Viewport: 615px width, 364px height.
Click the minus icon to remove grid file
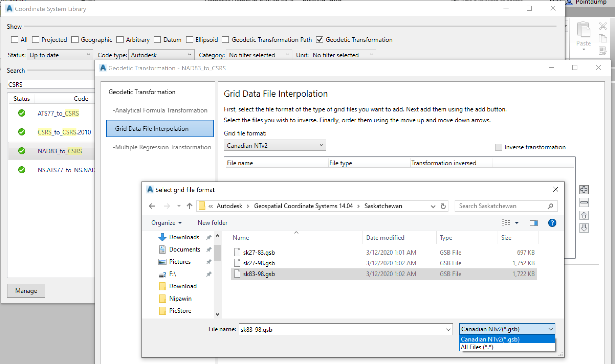pyautogui.click(x=584, y=202)
